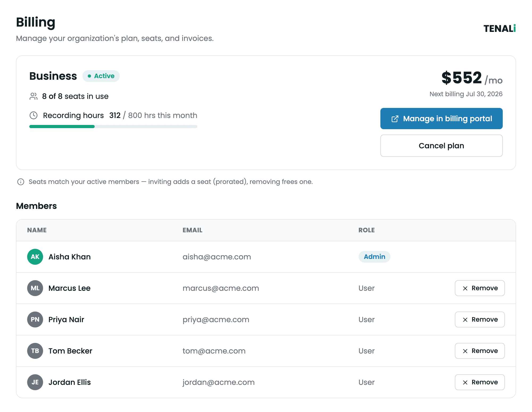This screenshot has width=532, height=412.
Task: Click the Admin role badge
Action: (x=375, y=257)
